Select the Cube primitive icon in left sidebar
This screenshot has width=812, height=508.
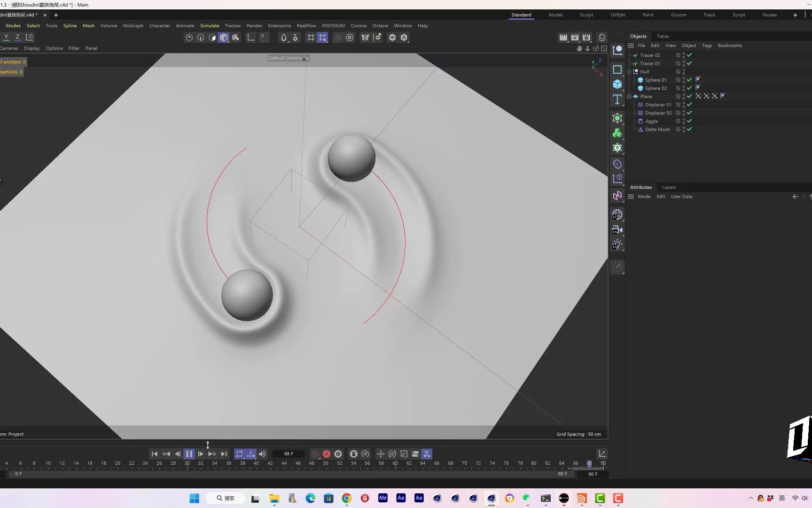pos(617,84)
